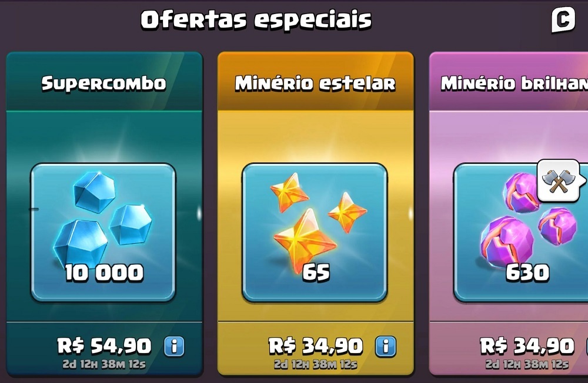The image size is (588, 383).
Task: Click the Ofertas especiais title
Action: tap(256, 20)
